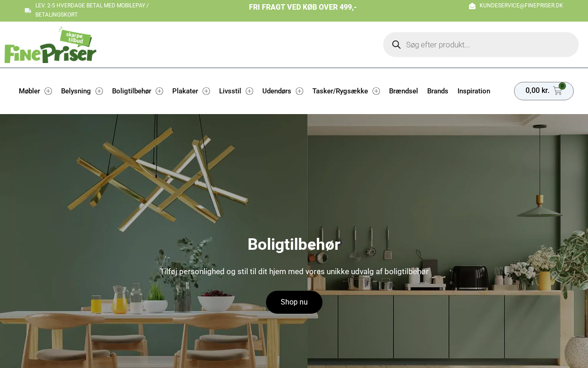This screenshot has width=588, height=368.
Task: Click the delivery truck icon
Action: [28, 11]
